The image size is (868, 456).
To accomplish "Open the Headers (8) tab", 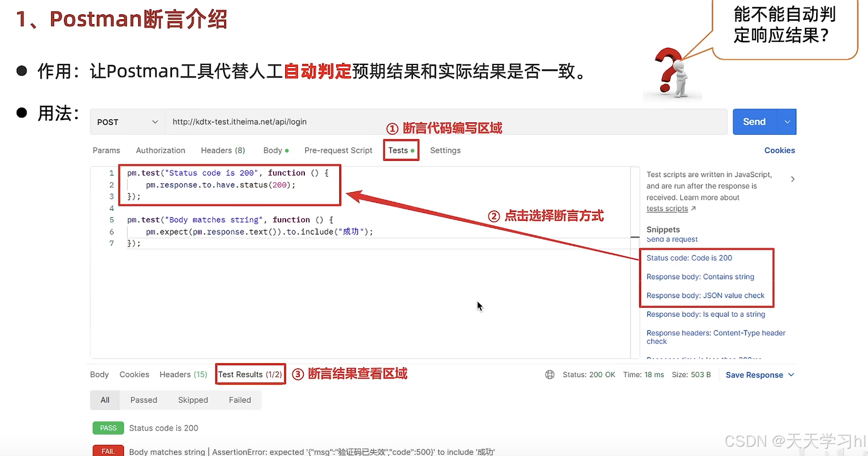I will (223, 150).
